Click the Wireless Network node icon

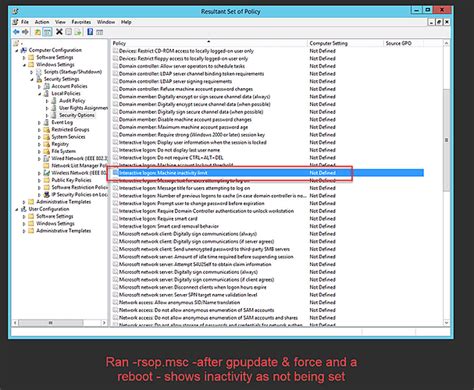click(x=46, y=173)
